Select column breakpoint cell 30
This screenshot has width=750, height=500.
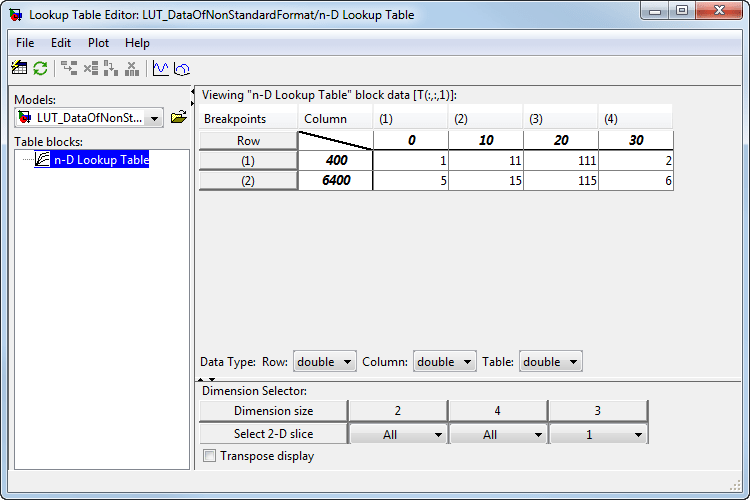coord(636,140)
